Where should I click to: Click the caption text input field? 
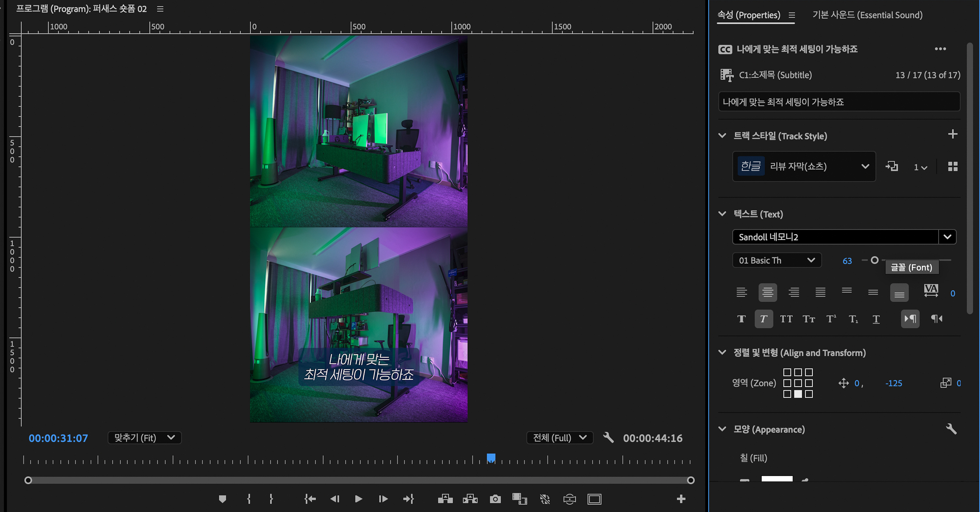pyautogui.click(x=839, y=102)
